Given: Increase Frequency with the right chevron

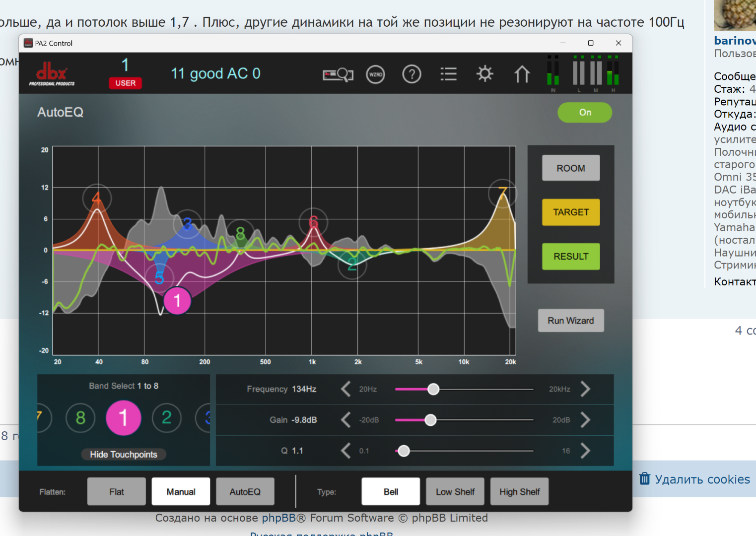Looking at the screenshot, I should tap(586, 389).
